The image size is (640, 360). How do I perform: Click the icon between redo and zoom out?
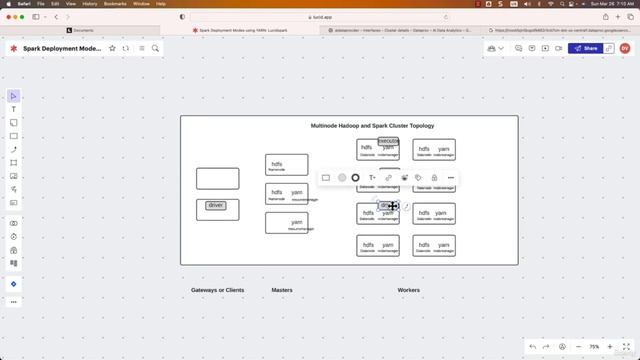pyautogui.click(x=562, y=347)
